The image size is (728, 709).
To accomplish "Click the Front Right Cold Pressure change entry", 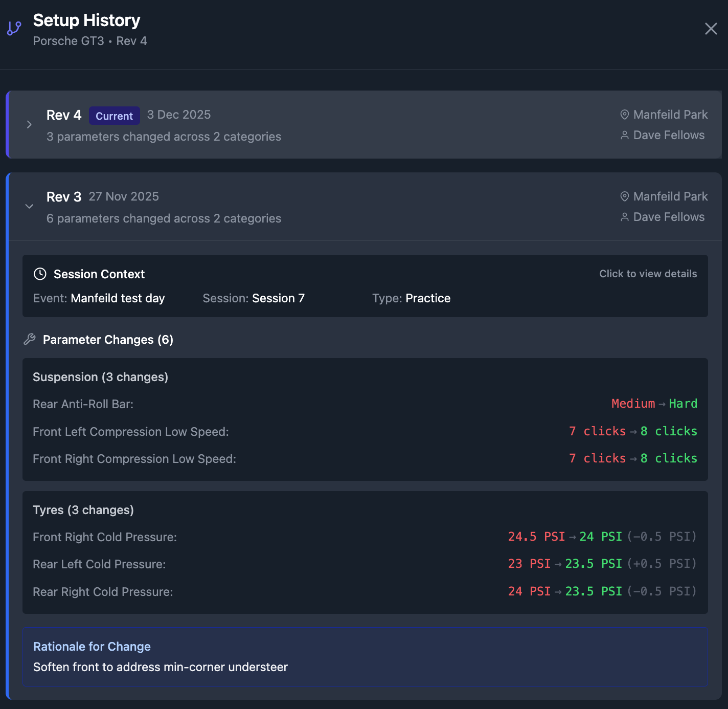I will [x=105, y=537].
